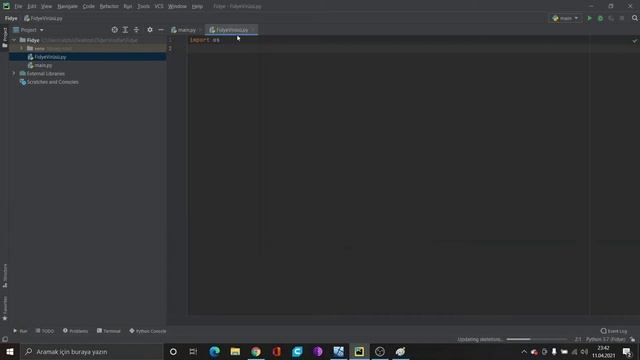
Task: Open the Structure side tool window
Action: click(5, 276)
